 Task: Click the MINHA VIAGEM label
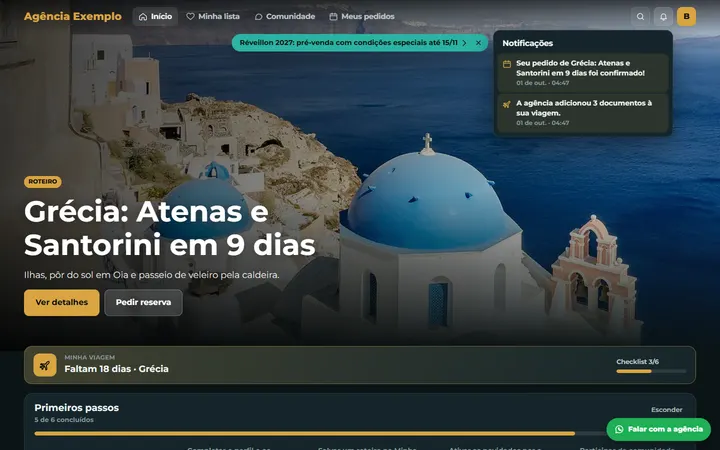tap(90, 357)
